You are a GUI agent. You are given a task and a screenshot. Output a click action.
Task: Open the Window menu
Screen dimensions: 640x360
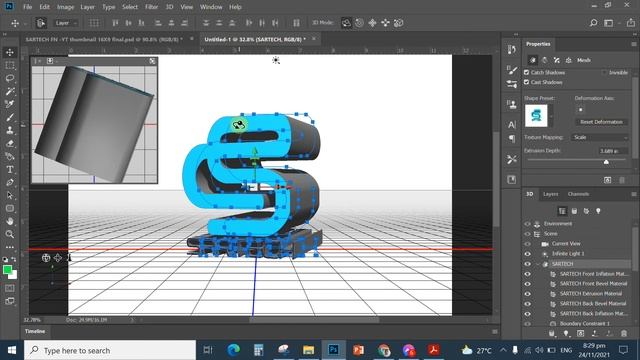[x=211, y=7]
